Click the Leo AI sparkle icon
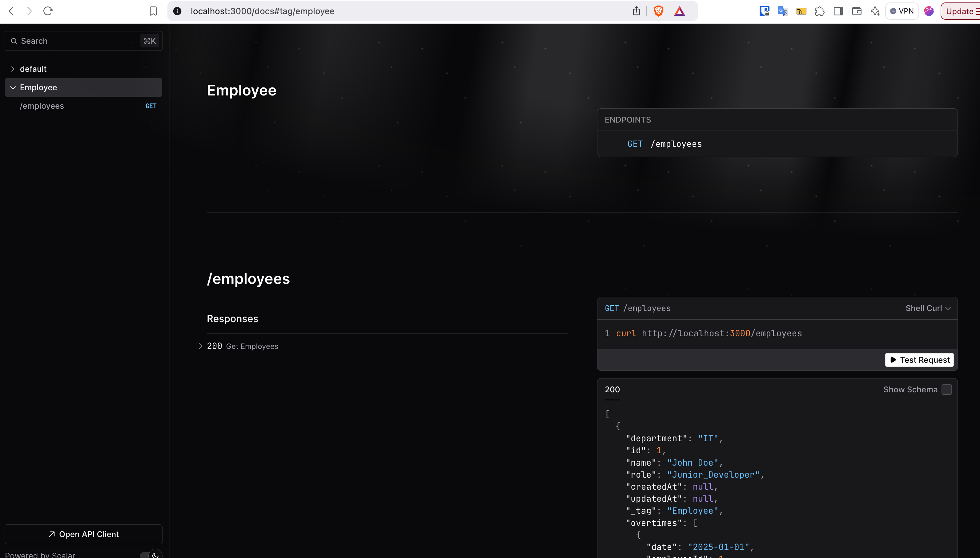 tap(875, 11)
